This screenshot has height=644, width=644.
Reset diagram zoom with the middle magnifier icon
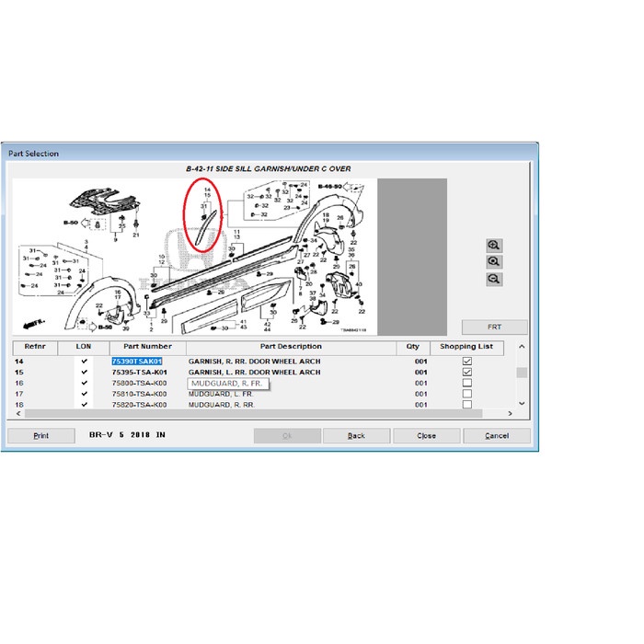[494, 261]
